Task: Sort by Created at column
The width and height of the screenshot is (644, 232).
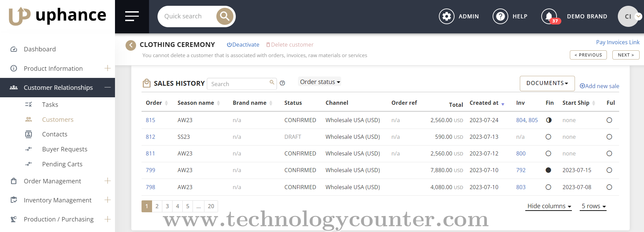Action: click(x=487, y=103)
